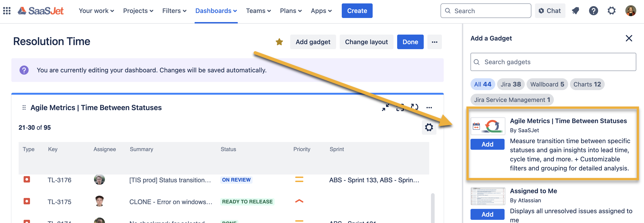Open the Teams menu
The image size is (644, 223).
[259, 10]
